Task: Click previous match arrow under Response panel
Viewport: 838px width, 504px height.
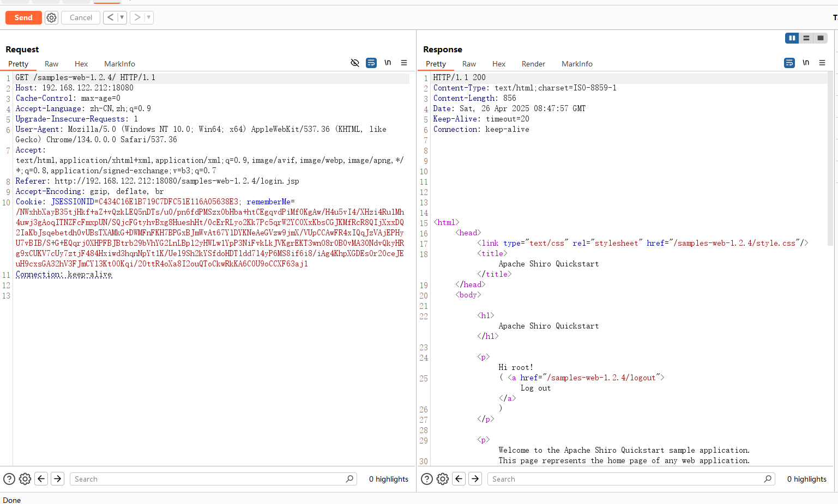Action: [x=459, y=479]
